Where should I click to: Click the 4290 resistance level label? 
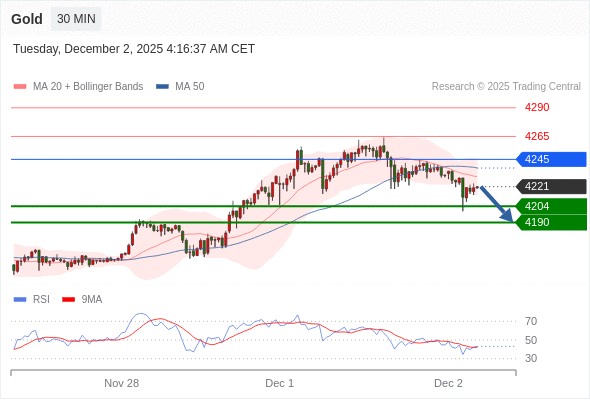tap(537, 107)
